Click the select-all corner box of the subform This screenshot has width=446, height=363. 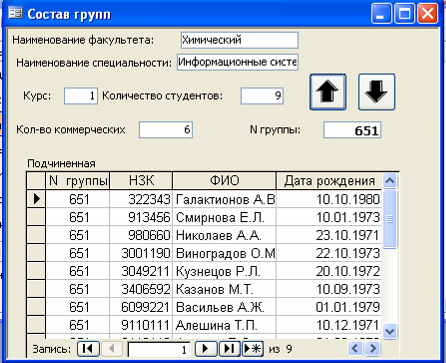pyautogui.click(x=36, y=181)
